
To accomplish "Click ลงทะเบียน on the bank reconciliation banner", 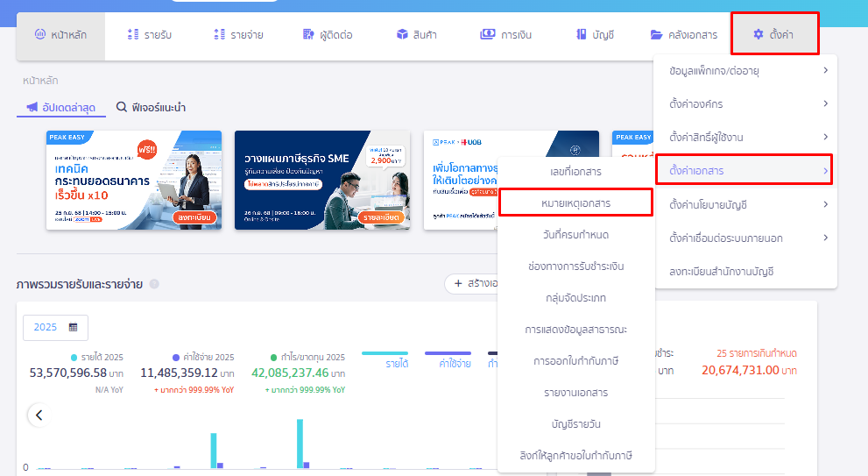I will tap(194, 217).
